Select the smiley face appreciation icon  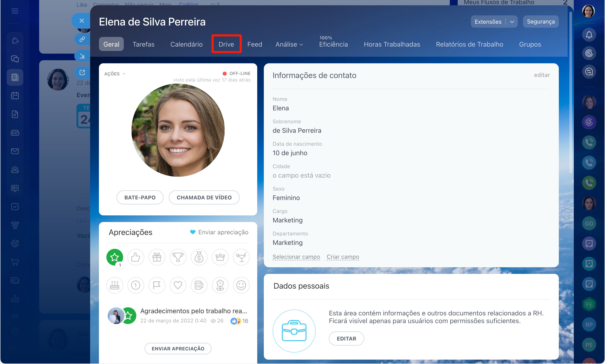(241, 285)
